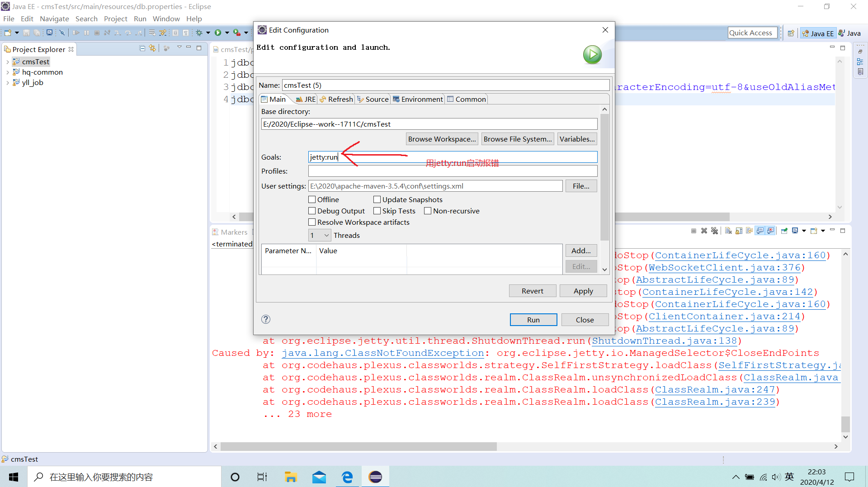This screenshot has width=868, height=487.
Task: Enable the Debug Output checkbox
Action: tap(312, 211)
